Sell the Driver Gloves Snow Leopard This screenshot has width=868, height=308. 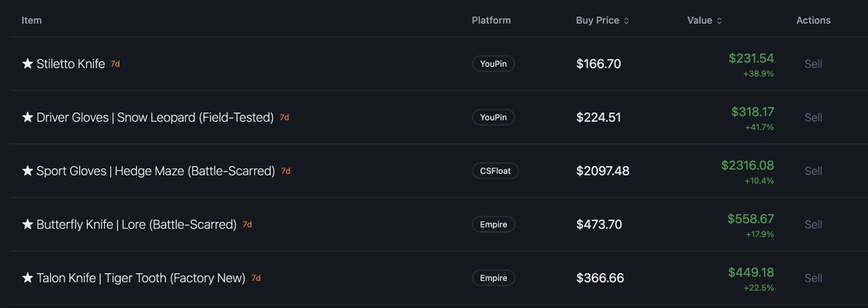coord(813,117)
